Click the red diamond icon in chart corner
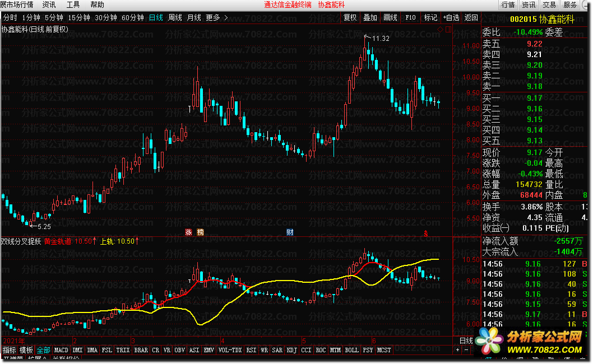This screenshot has height=364, width=593. [440, 29]
